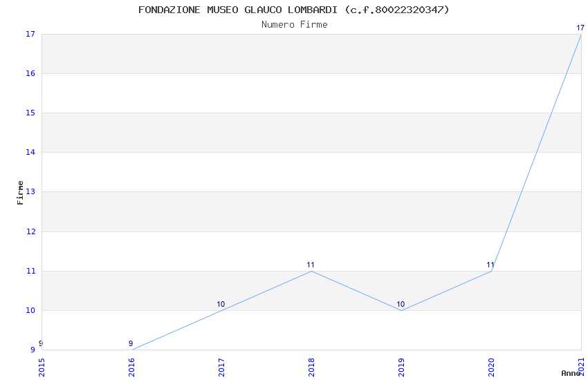The height and width of the screenshot is (380, 588).
Task: Click data label 9 at 2015 point
Action: pos(41,343)
